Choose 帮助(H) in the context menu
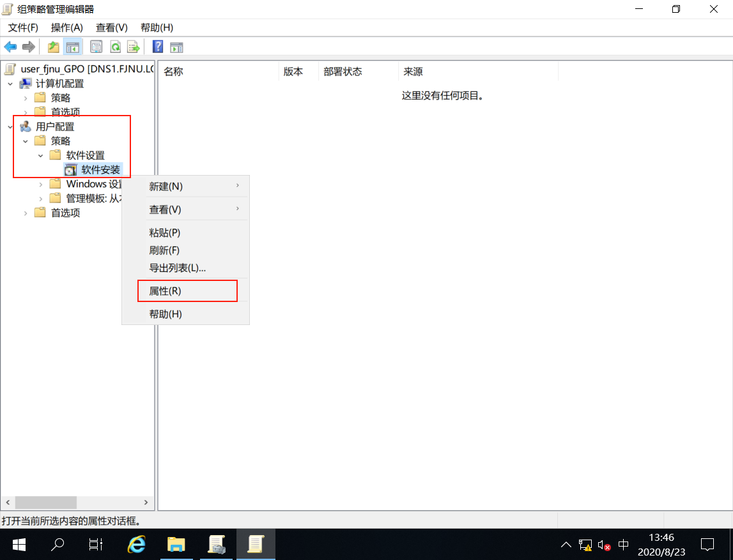This screenshot has width=733, height=560. (185, 314)
